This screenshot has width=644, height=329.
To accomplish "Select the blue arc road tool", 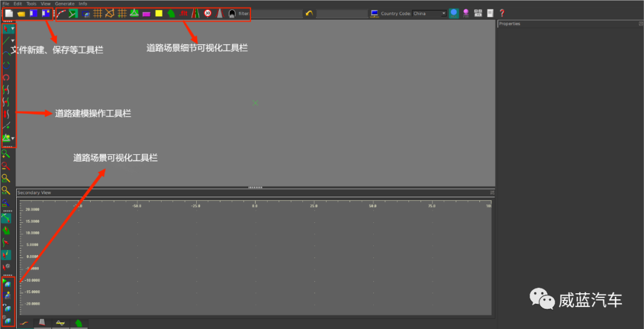I will point(6,53).
